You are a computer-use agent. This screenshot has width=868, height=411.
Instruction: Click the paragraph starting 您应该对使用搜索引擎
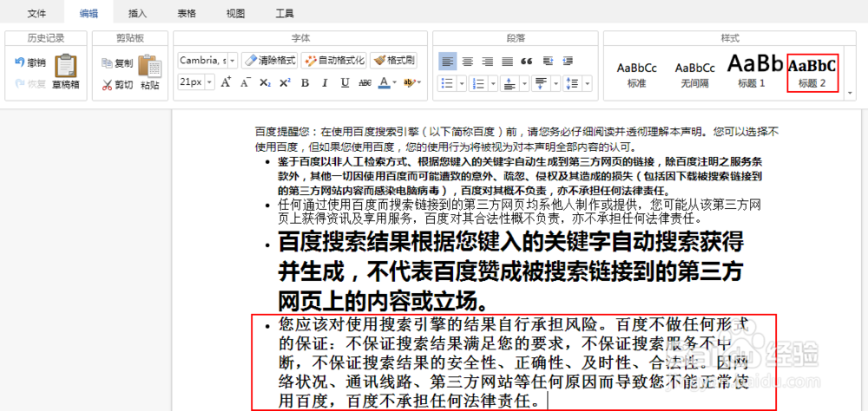[514, 362]
